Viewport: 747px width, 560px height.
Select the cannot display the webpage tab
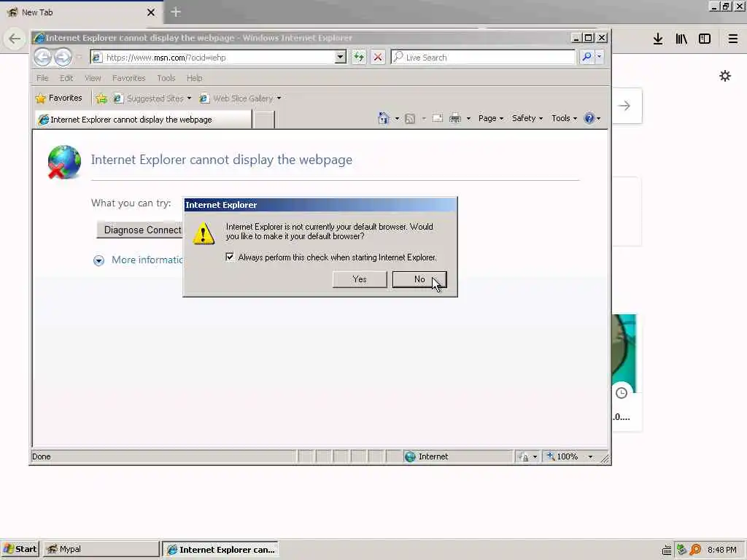pos(144,120)
